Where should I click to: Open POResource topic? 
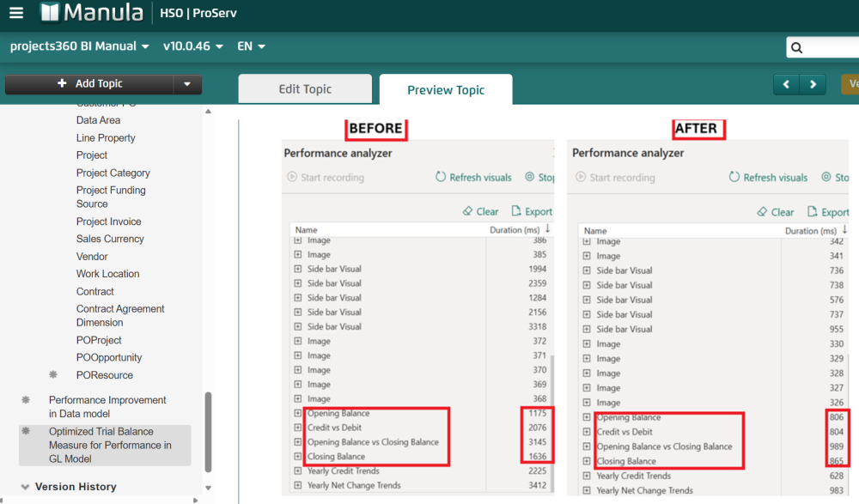tap(105, 375)
